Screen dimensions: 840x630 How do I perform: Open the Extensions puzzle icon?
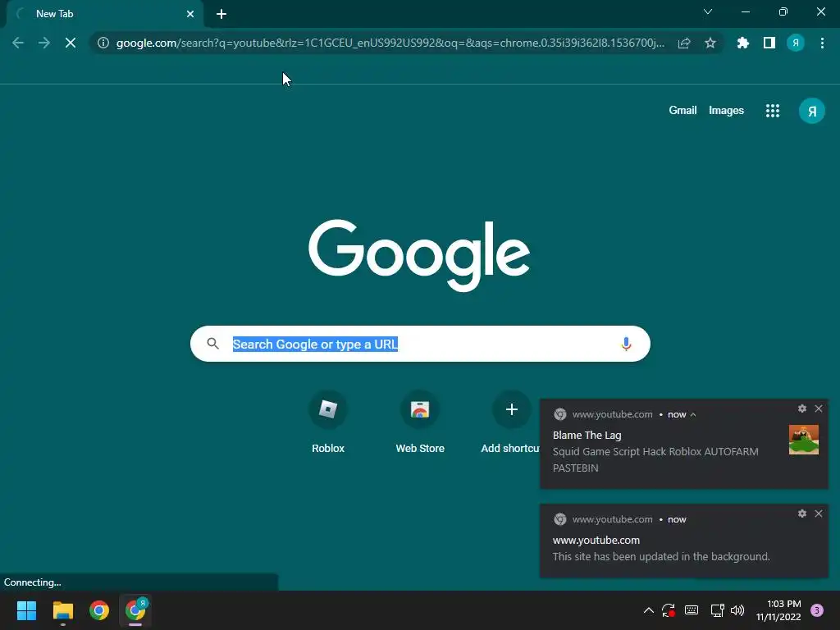click(743, 43)
